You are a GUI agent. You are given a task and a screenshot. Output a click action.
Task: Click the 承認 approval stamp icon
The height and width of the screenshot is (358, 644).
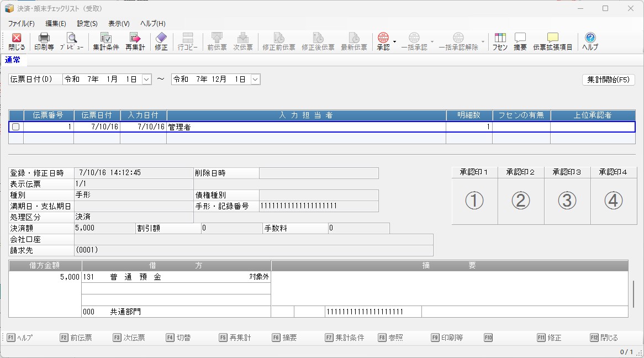pos(383,41)
